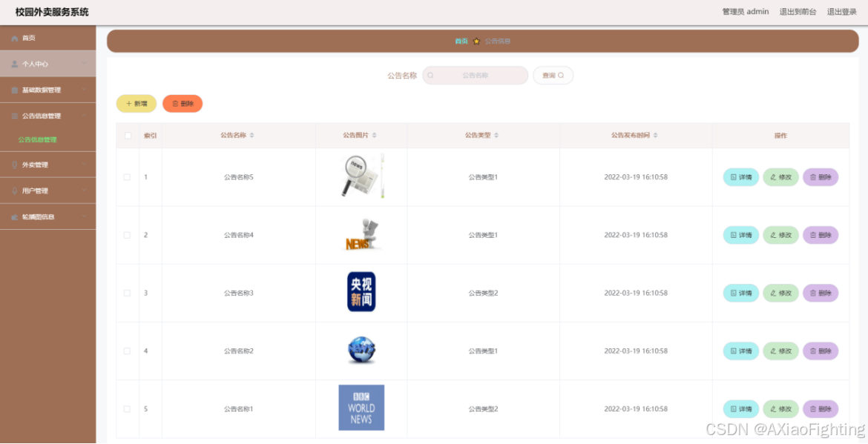Expand the 外卖管理 chevron
Screen dimensions: 868x444
pos(84,165)
